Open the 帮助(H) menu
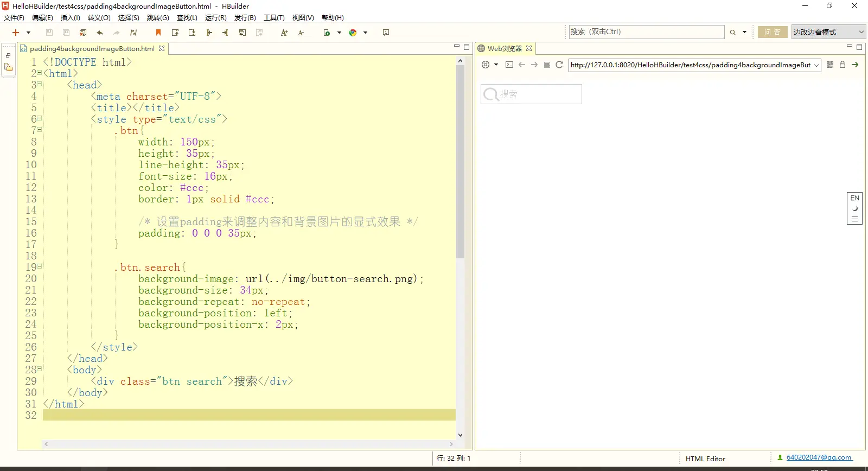868x471 pixels. pos(333,18)
